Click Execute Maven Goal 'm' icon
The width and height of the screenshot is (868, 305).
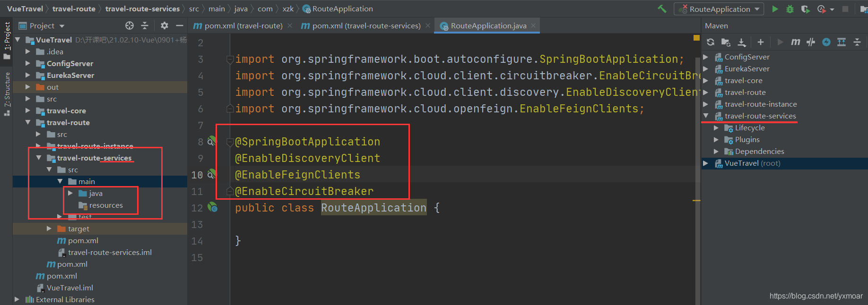796,42
